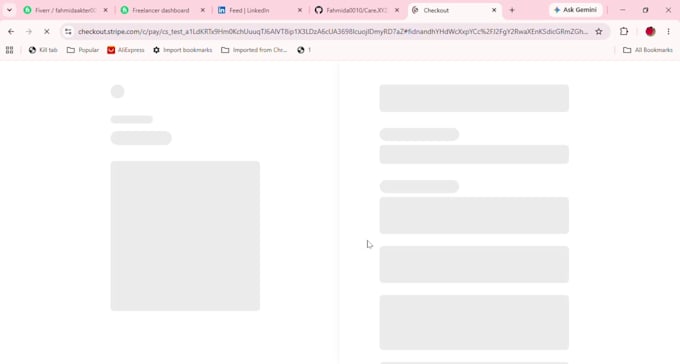The height and width of the screenshot is (364, 680).
Task: Open the All Bookmarks folder
Action: [648, 50]
